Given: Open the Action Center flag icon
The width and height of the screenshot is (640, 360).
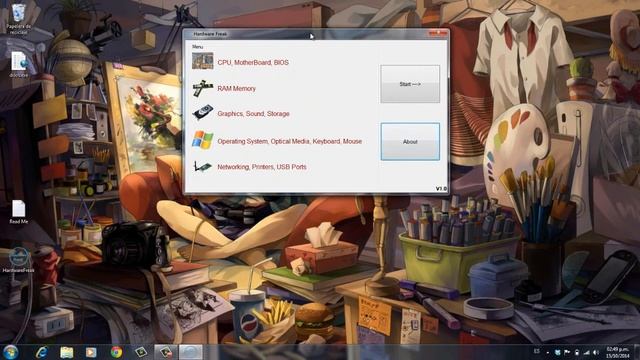Looking at the screenshot, I should click(567, 352).
